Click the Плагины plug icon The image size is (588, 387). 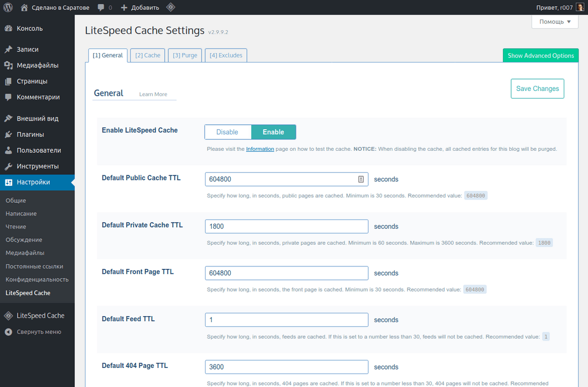[8, 134]
